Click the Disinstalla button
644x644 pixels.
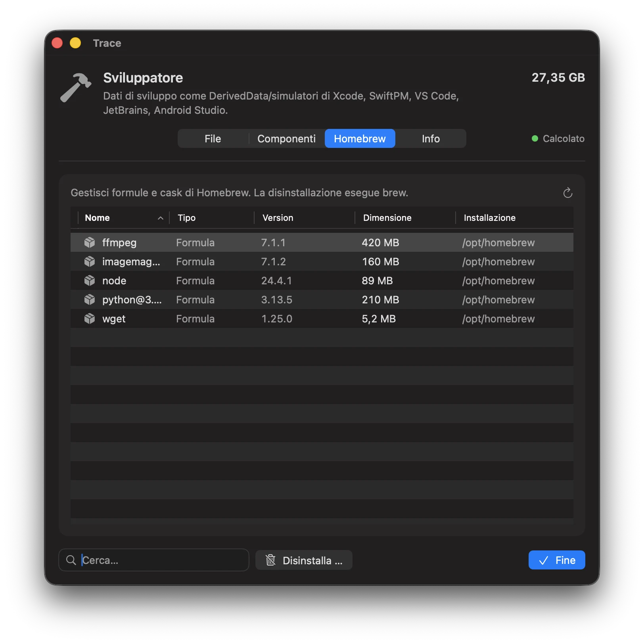coord(304,560)
